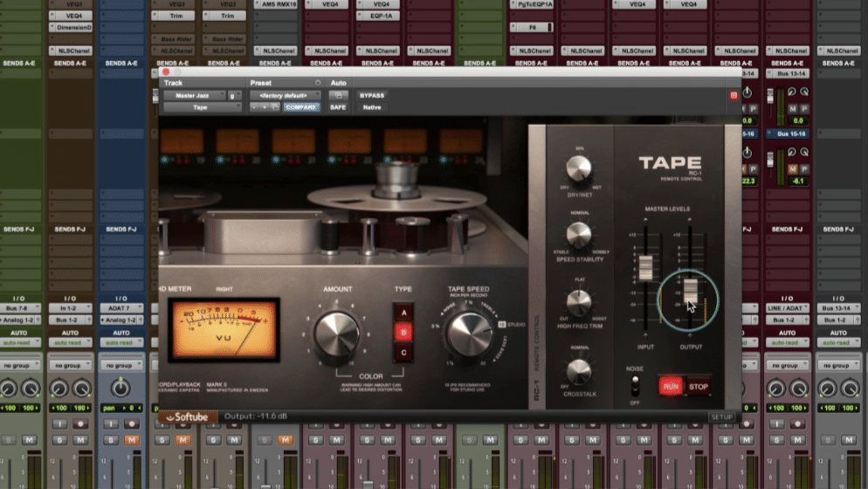Click the Bus 13-14 send slot
The width and height of the screenshot is (868, 489).
787,73
